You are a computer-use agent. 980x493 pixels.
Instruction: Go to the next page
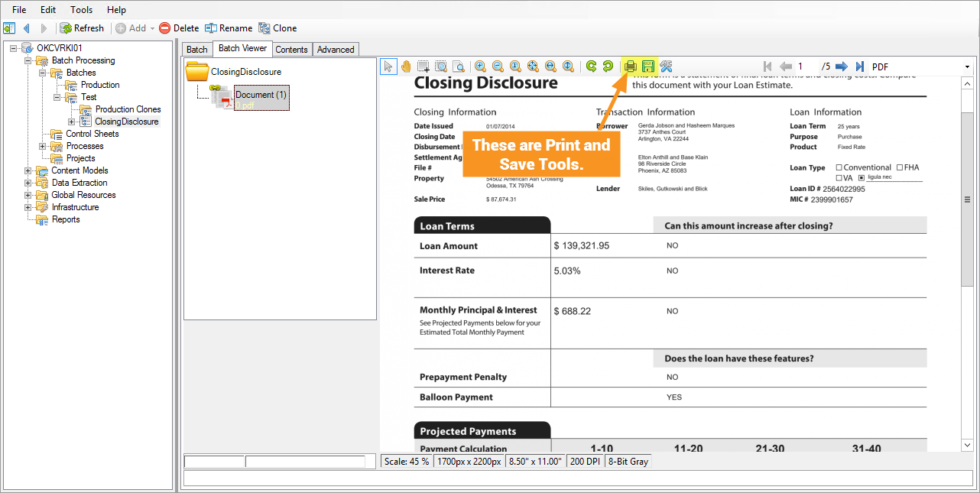[842, 66]
